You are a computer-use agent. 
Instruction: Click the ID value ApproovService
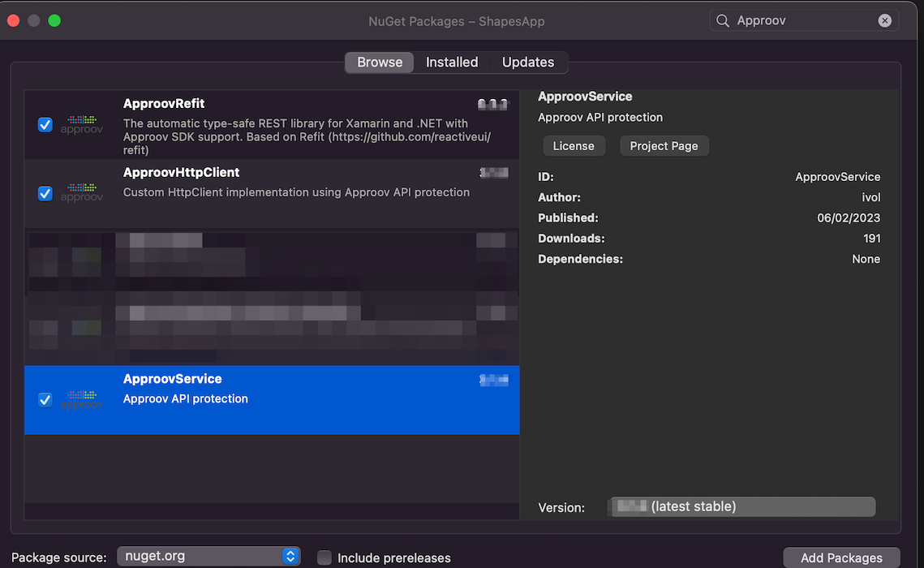point(837,177)
